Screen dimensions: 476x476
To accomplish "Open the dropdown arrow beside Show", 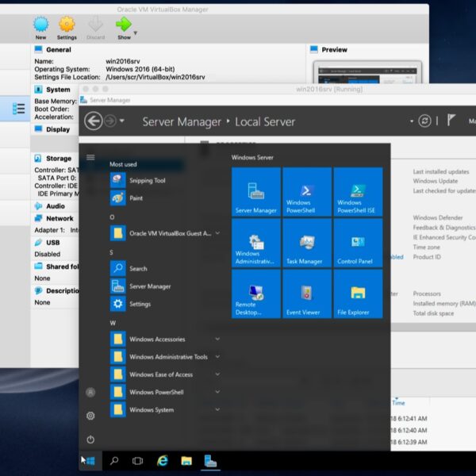I will coord(136,33).
